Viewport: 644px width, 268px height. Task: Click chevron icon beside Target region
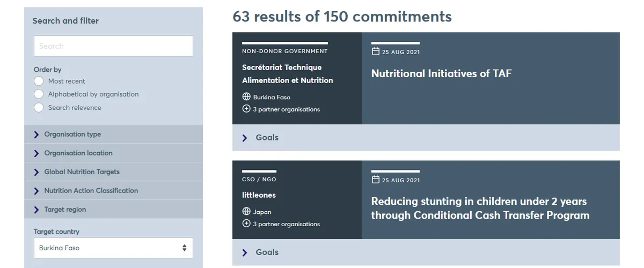36,210
